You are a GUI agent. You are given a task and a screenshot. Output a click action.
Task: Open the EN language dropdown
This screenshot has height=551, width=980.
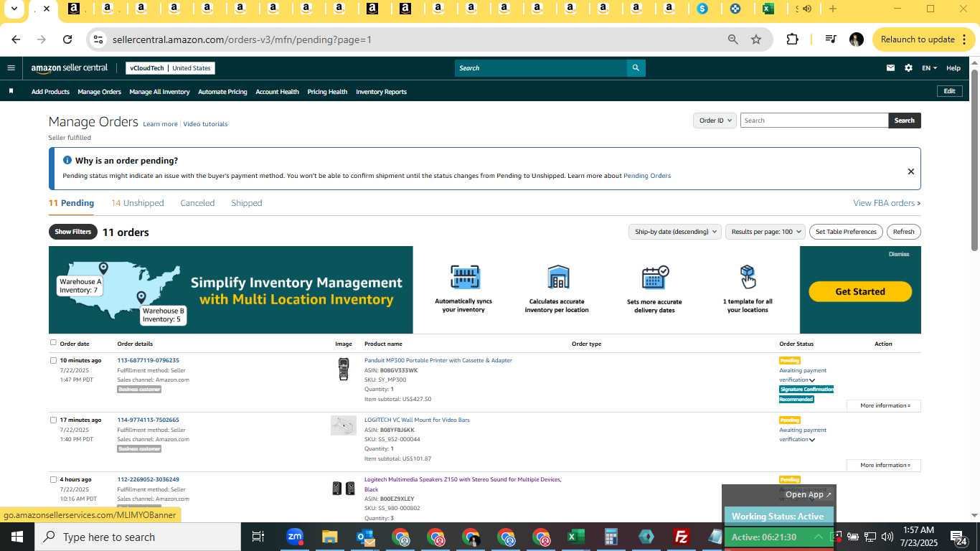[929, 68]
